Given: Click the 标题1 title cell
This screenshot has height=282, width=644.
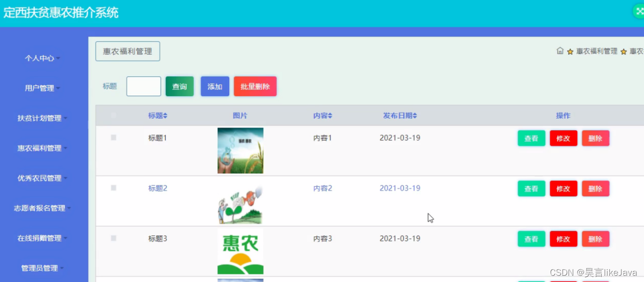Looking at the screenshot, I should click(158, 138).
